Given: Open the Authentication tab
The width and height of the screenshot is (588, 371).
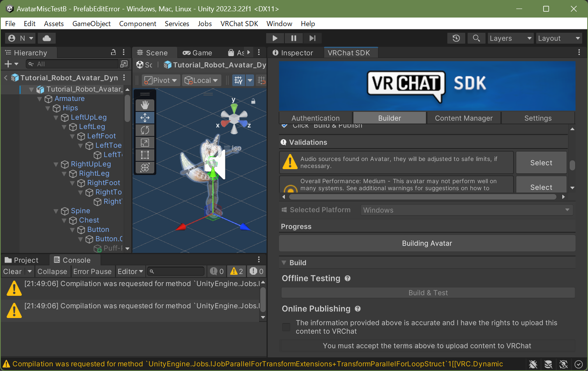Looking at the screenshot, I should (316, 118).
